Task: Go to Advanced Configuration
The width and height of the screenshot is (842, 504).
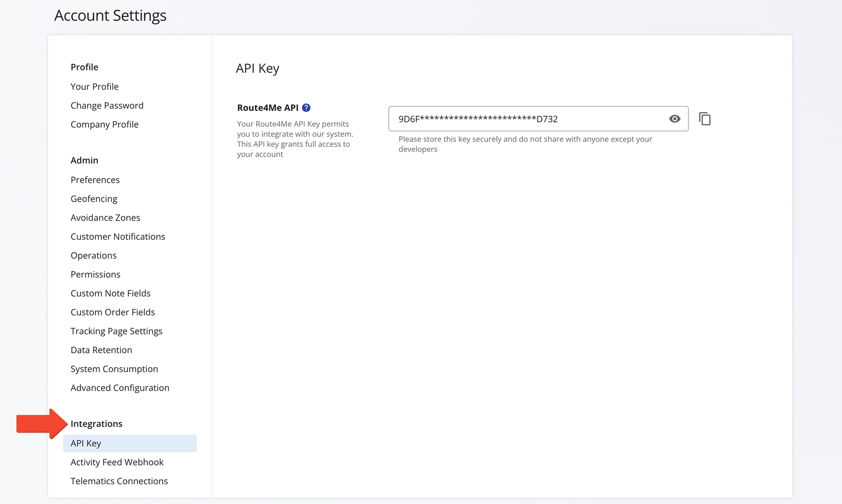Action: [x=120, y=388]
